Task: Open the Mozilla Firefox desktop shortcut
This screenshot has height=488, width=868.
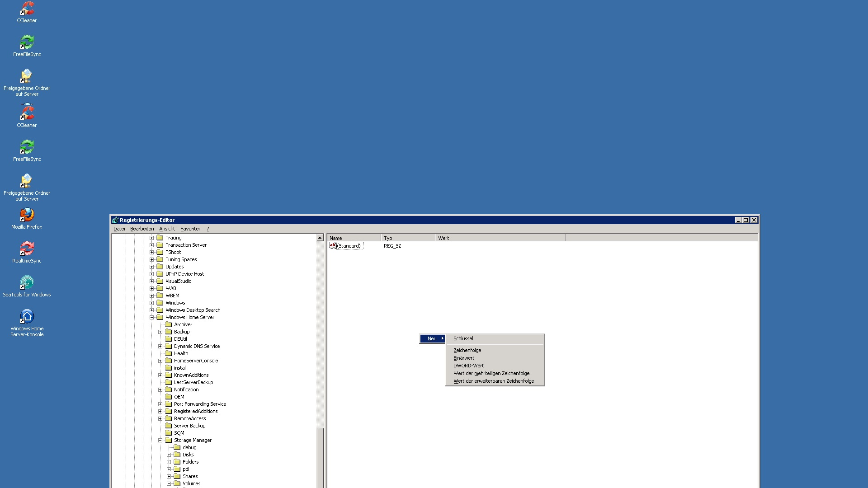Action: tap(27, 216)
